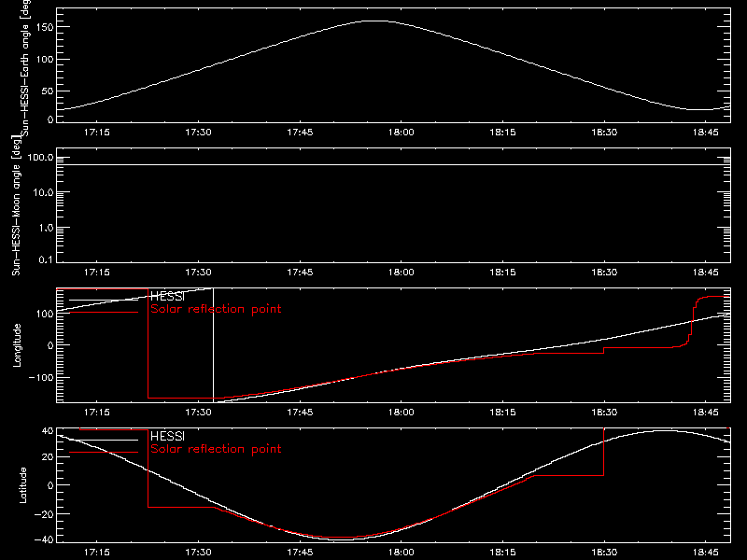
Task: Click the 0.1 tick value on Moon angle axis
Action: coord(47,260)
